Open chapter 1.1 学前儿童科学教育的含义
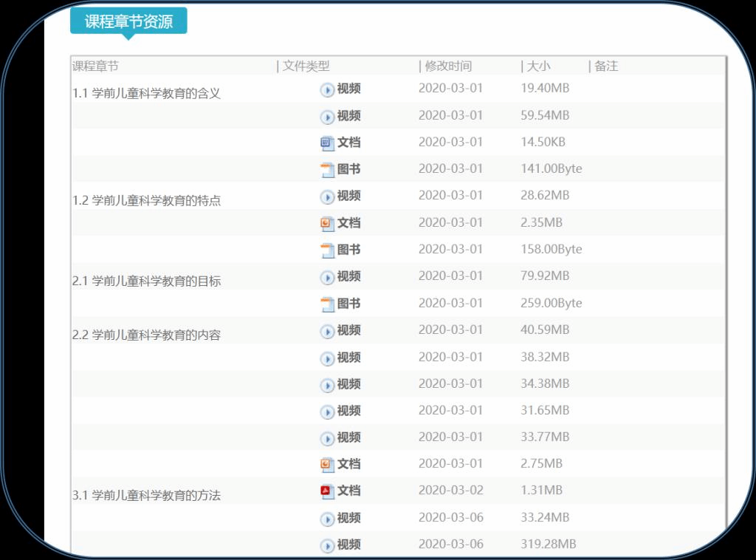Viewport: 756px width, 560px height. [146, 94]
